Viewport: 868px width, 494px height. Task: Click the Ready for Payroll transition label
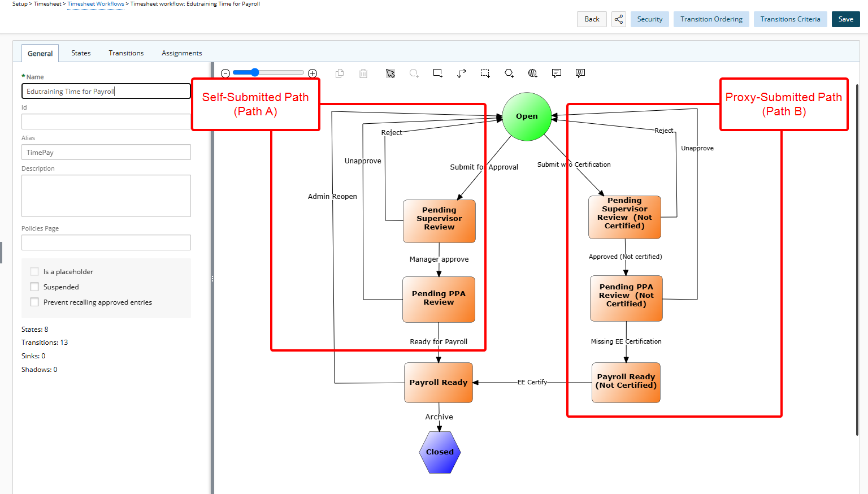439,341
